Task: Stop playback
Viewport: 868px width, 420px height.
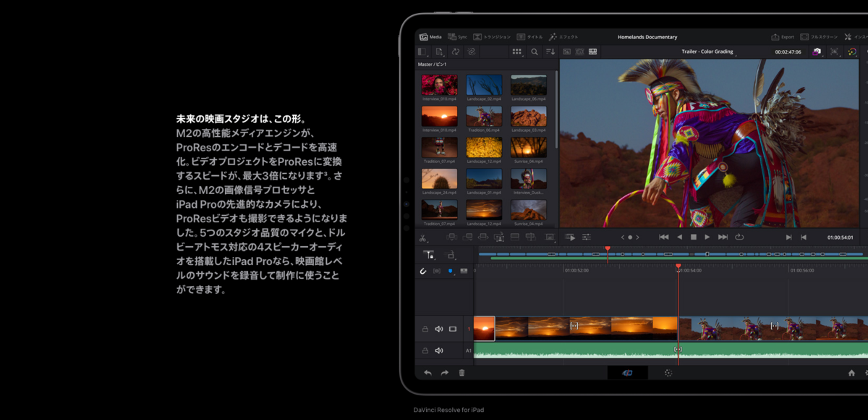Action: coord(694,237)
